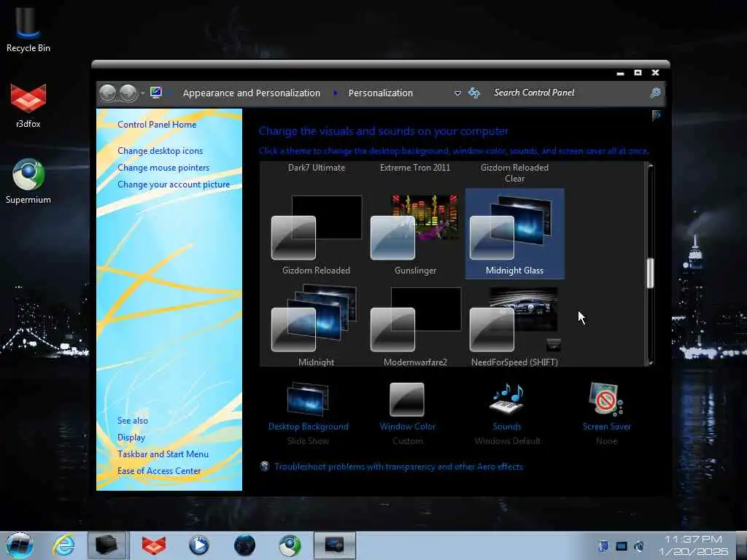Click the Desktop Background text link

click(309, 427)
